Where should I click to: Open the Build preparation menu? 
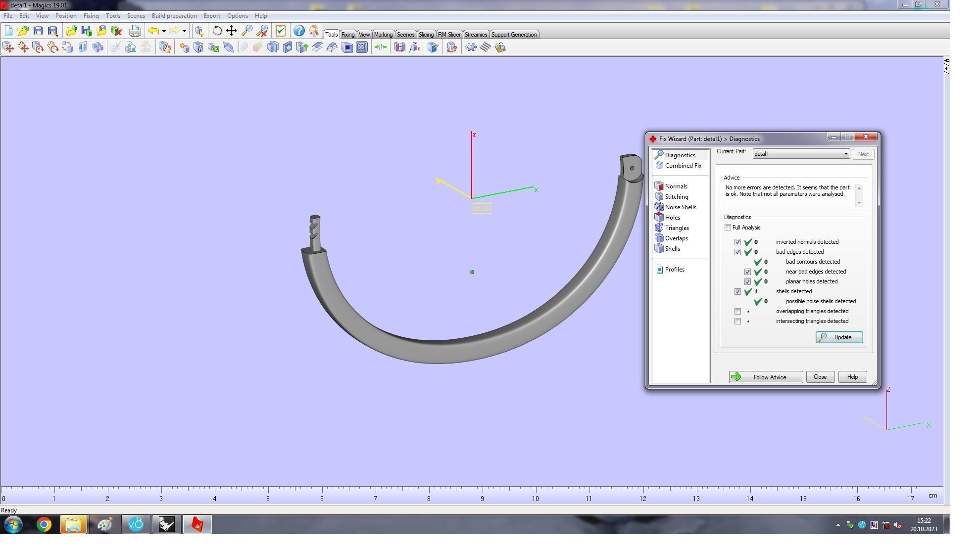(x=174, y=16)
